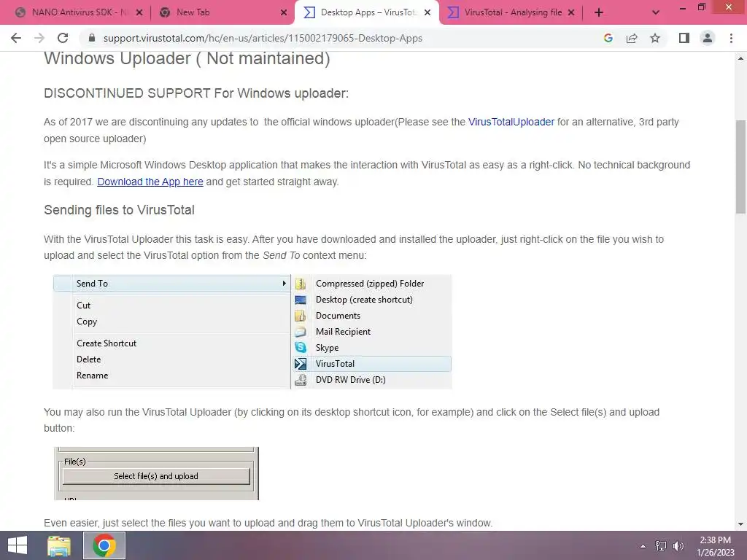Open the Windows Start menu
This screenshot has width=747, height=560.
coord(18,545)
